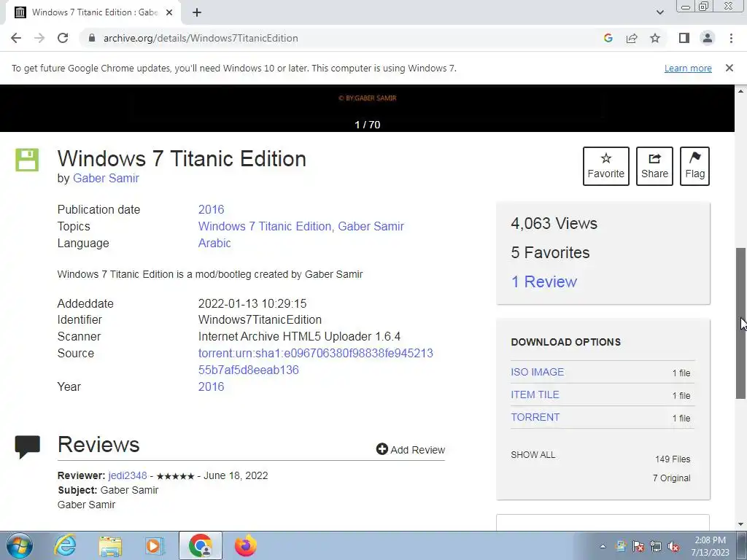
Task: Click the page scrollbar thumb
Action: (x=741, y=323)
